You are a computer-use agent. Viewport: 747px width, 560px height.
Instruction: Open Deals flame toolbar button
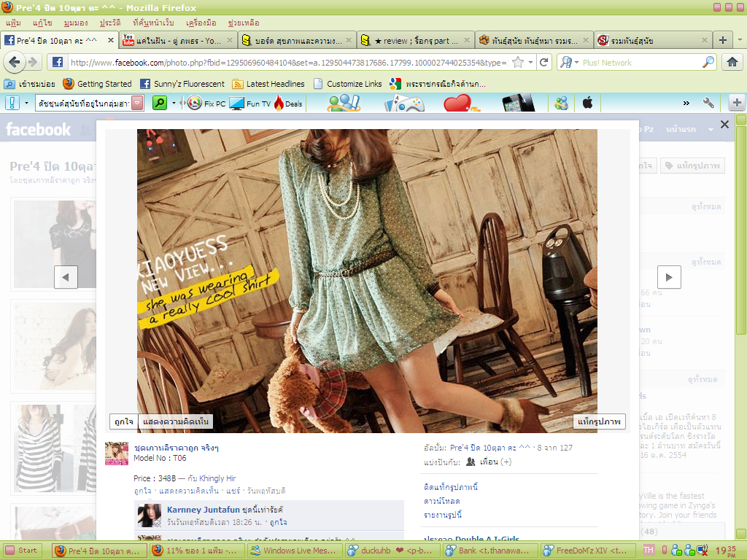pyautogui.click(x=288, y=104)
